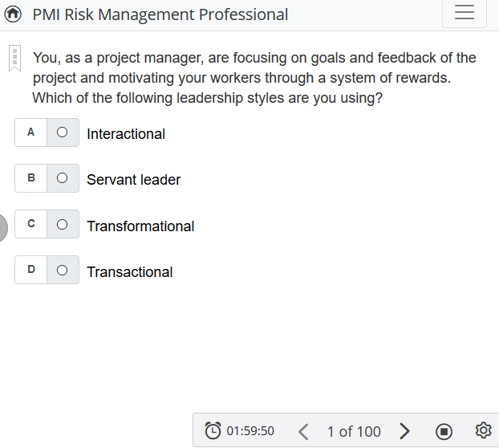Bookmark this question with the flag icon
This screenshot has width=499, height=448.
[x=14, y=59]
